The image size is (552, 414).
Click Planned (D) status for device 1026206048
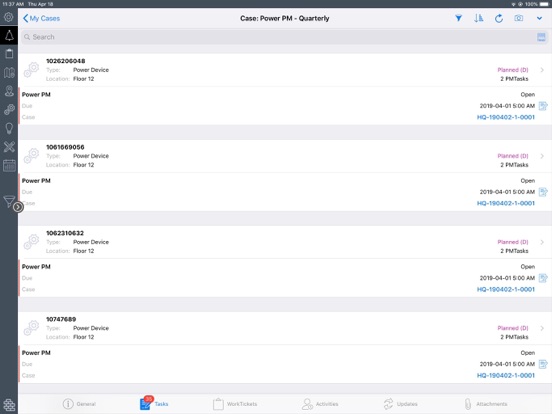[x=513, y=70]
